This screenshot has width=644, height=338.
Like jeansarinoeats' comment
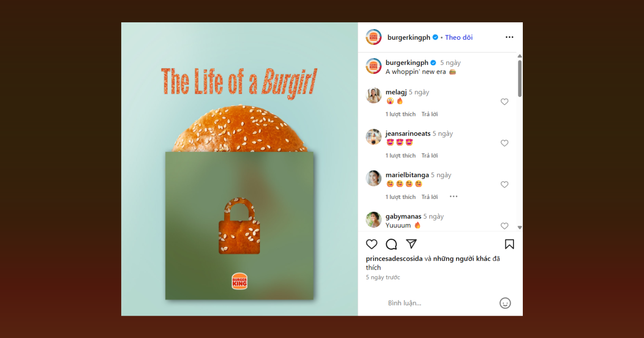(x=504, y=143)
